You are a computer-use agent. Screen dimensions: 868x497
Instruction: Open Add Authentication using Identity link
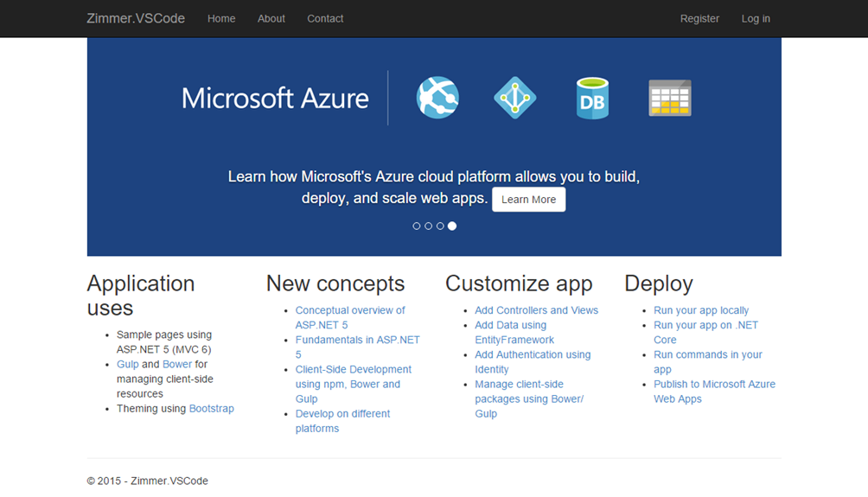[x=533, y=362]
